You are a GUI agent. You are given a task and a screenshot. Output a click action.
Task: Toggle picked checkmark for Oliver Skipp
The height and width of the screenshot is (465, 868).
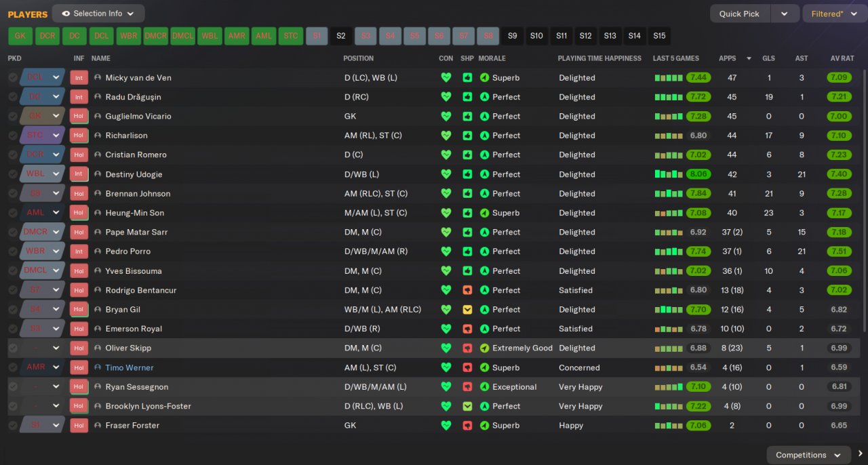point(13,348)
